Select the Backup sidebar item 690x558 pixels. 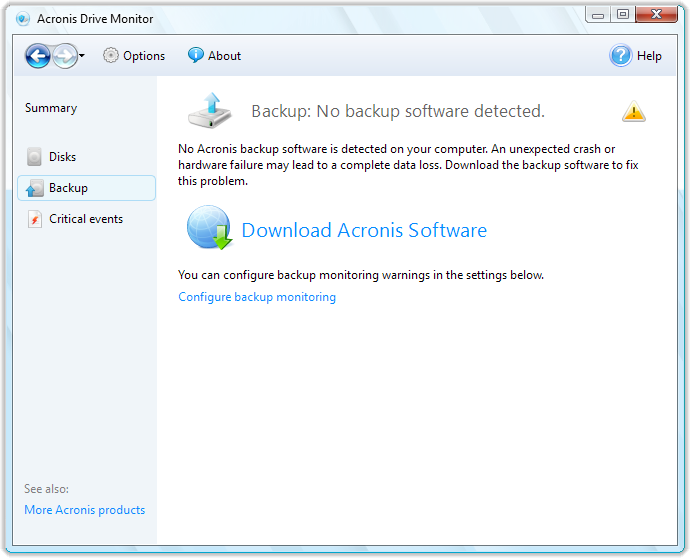[x=86, y=188]
